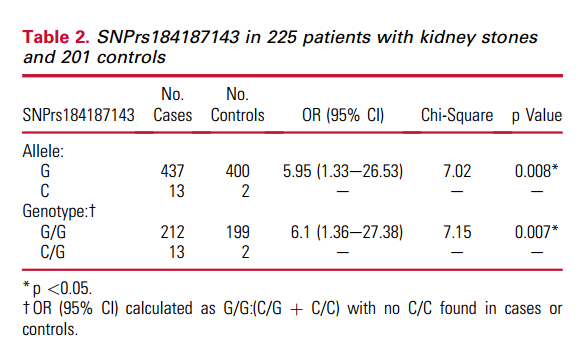Click the C/G genotype row label

coord(53,252)
